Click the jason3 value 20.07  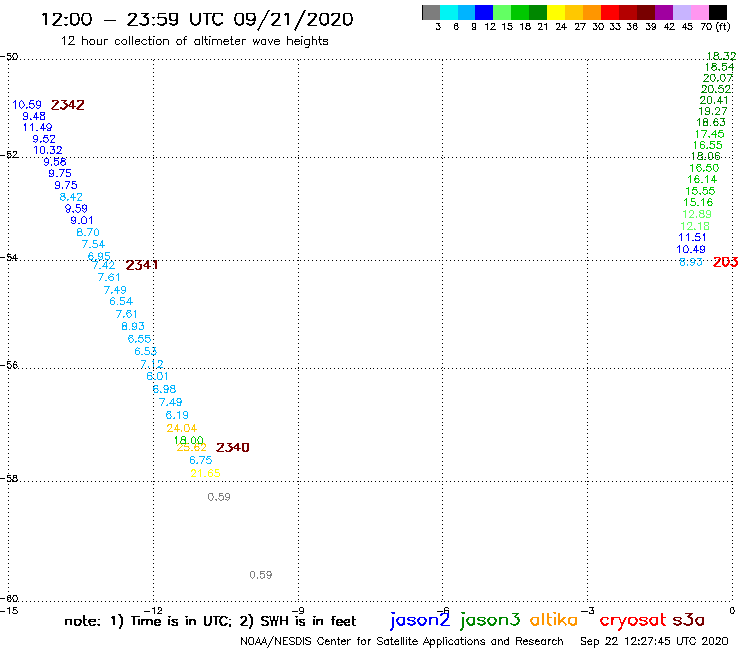pyautogui.click(x=718, y=78)
